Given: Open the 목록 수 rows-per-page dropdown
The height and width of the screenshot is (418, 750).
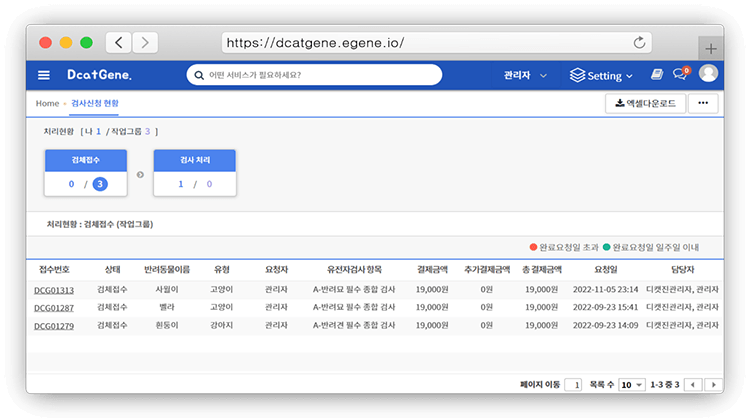Looking at the screenshot, I should coord(631,384).
